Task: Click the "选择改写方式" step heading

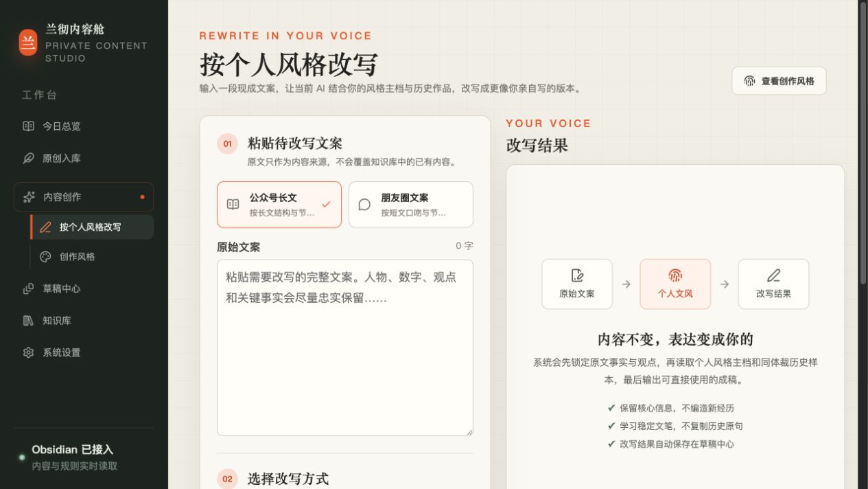Action: [288, 479]
